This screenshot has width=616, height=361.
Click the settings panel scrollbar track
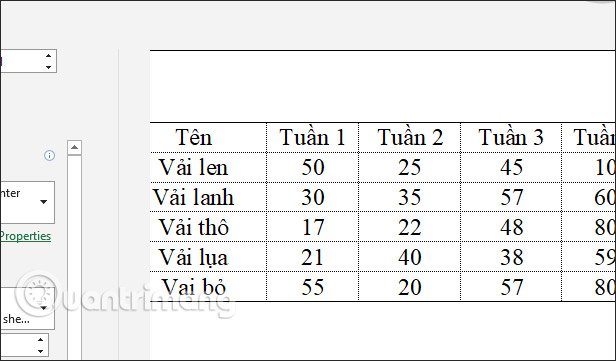[74, 257]
